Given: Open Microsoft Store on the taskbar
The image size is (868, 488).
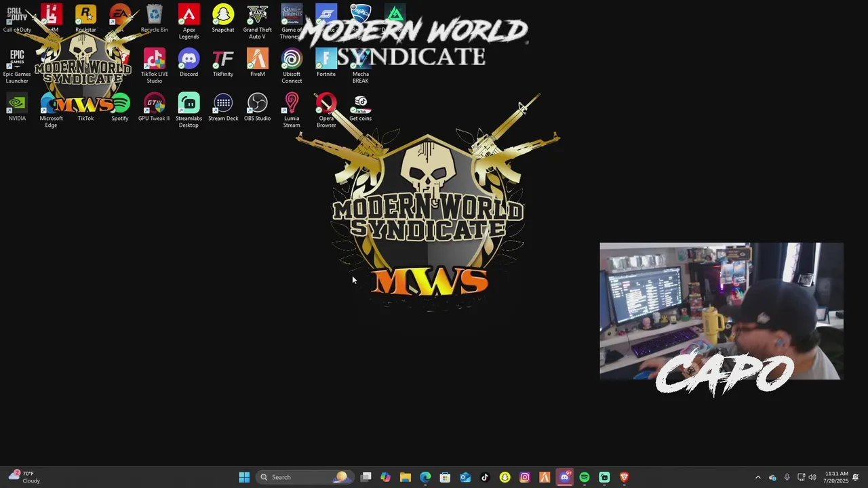Looking at the screenshot, I should 445,477.
